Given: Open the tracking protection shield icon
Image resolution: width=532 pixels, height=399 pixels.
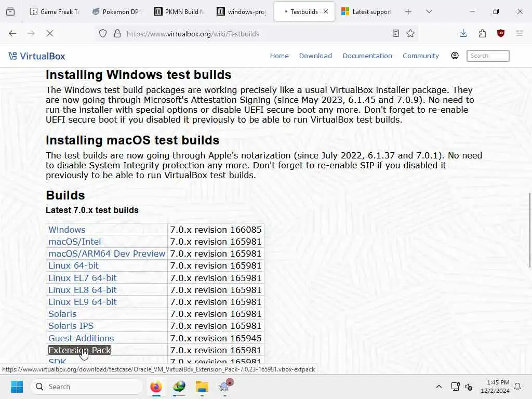Looking at the screenshot, I should click(103, 33).
